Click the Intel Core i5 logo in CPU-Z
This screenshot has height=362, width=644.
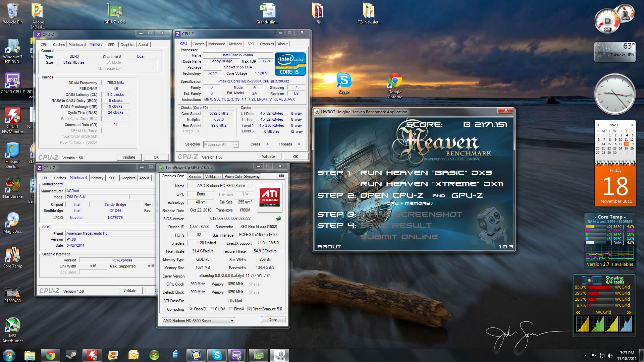(x=290, y=64)
